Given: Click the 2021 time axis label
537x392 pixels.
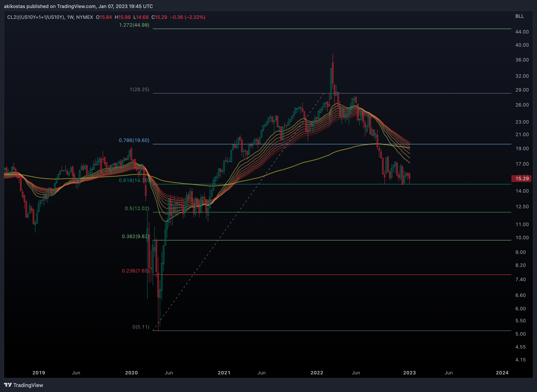Looking at the screenshot, I should tap(224, 373).
